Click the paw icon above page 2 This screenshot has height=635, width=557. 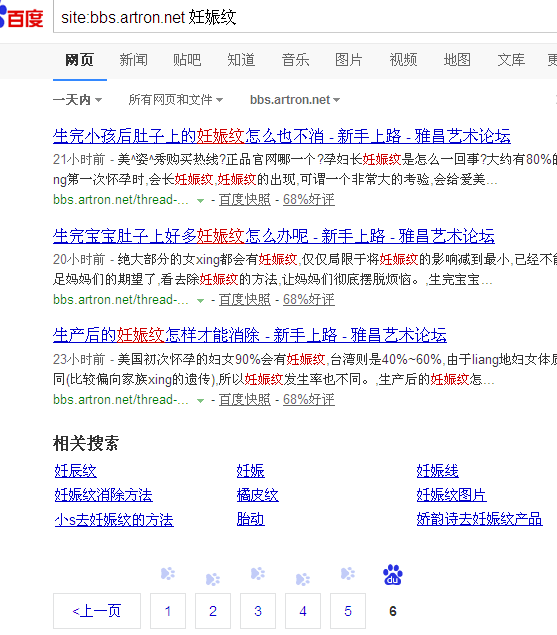pos(213,580)
